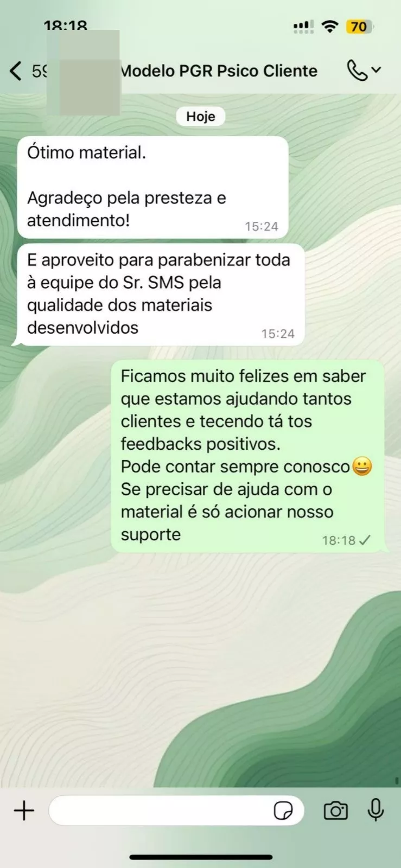Open the voice call phone icon
Viewport: 401px width, 868px height.
coord(357,71)
